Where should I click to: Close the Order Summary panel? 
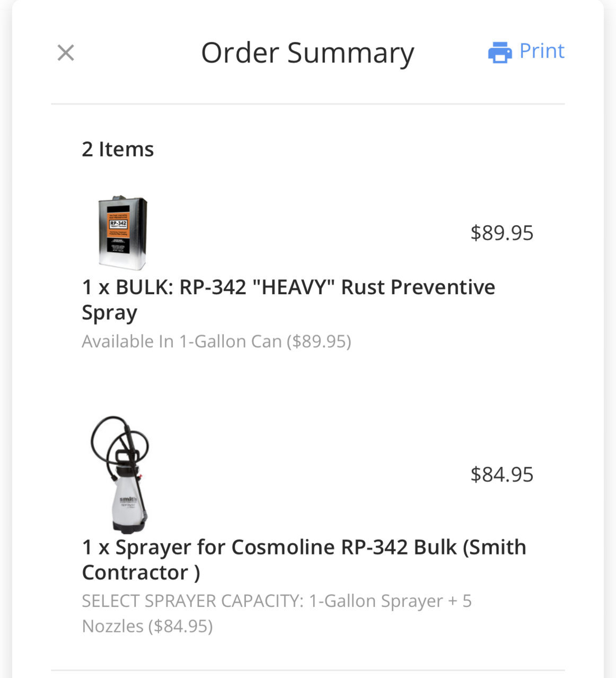pos(66,52)
